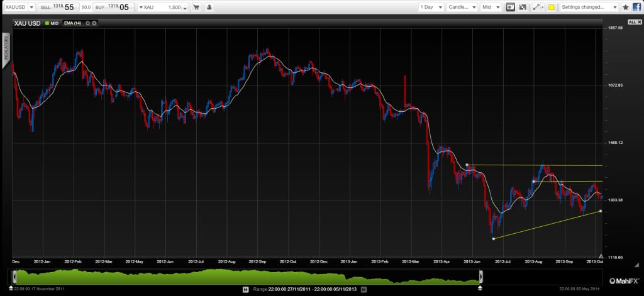
Task: Click the 50.0 spread value
Action: pyautogui.click(x=86, y=8)
